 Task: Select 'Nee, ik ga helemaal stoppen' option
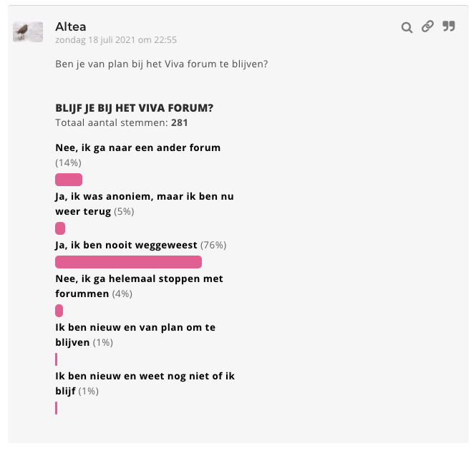point(139,278)
